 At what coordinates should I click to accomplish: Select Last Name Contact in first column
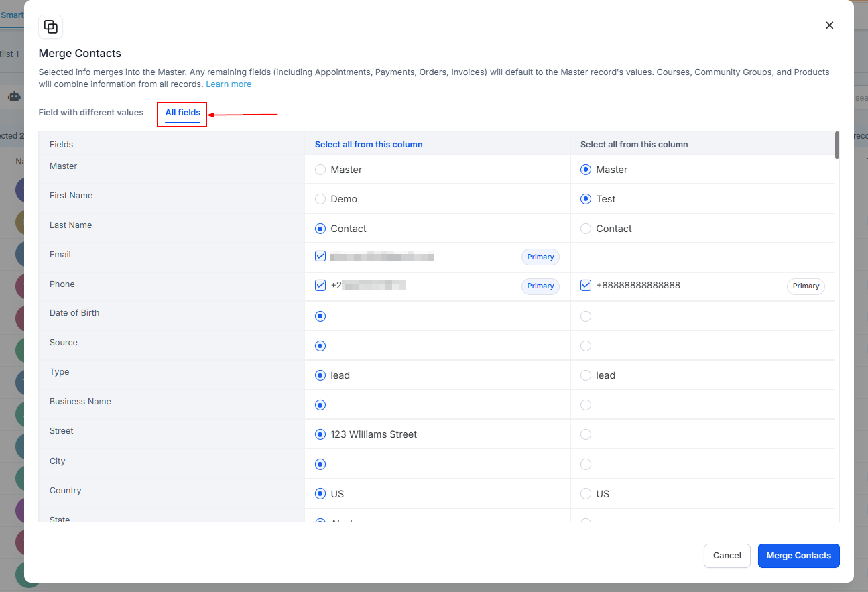[320, 229]
